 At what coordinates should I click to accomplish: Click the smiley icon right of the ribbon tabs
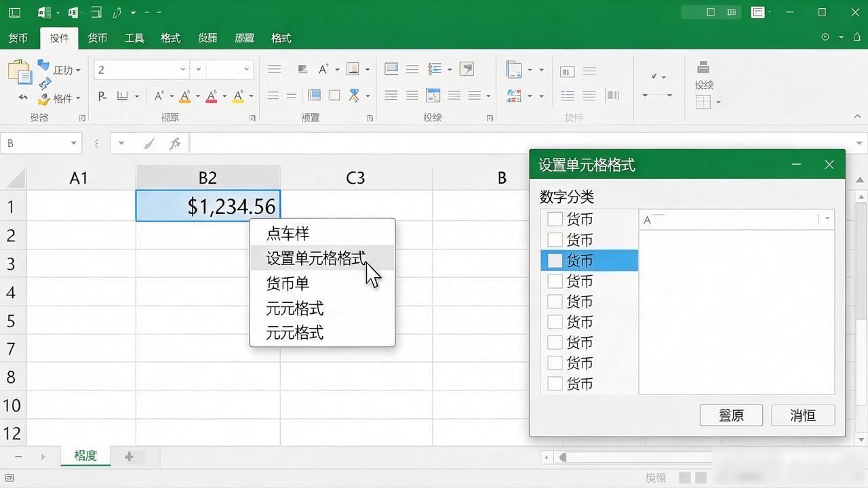coord(825,37)
